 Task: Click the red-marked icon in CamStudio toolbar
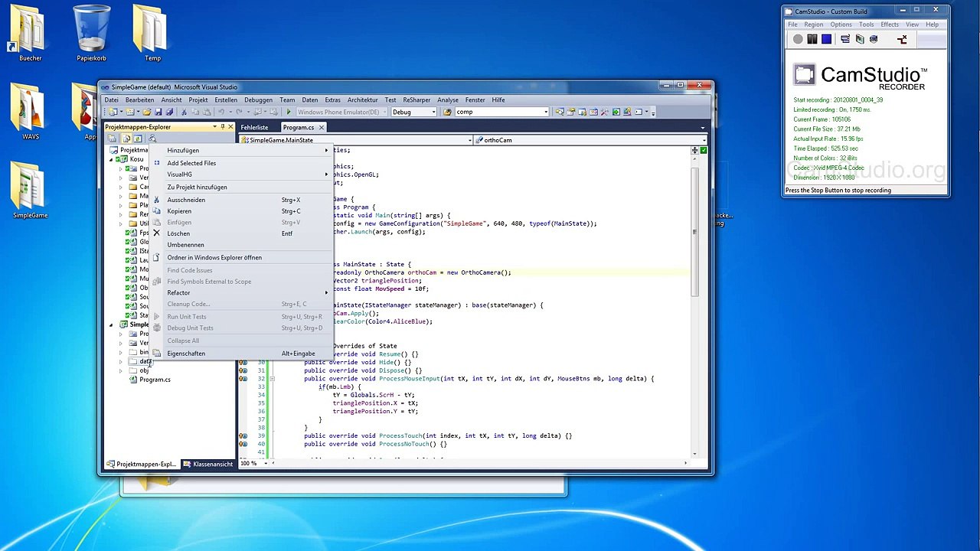point(902,39)
